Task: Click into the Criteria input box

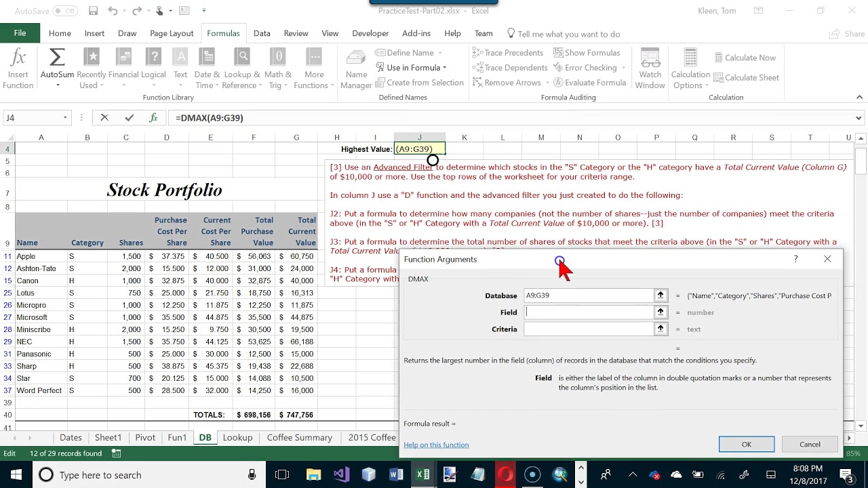Action: tap(589, 329)
